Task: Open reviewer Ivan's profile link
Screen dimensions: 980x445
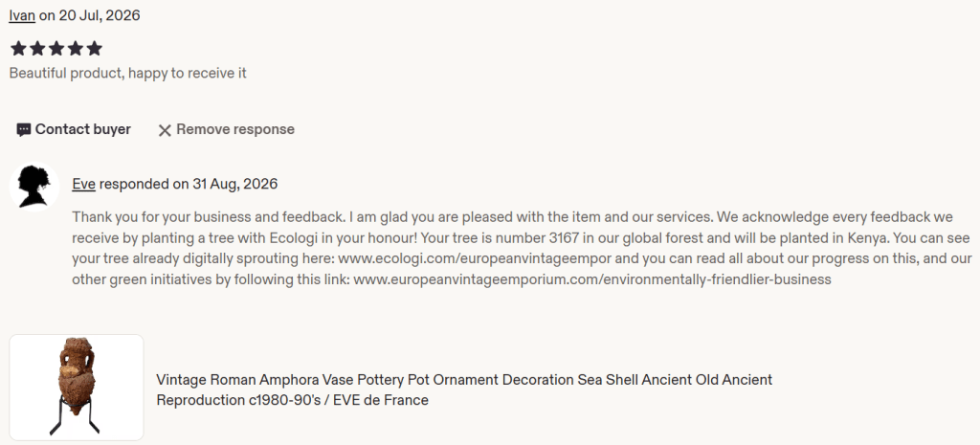Action: pyautogui.click(x=22, y=15)
